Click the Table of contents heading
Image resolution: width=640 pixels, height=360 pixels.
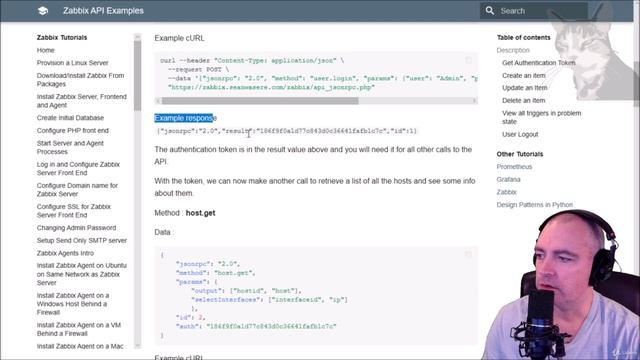coord(524,38)
